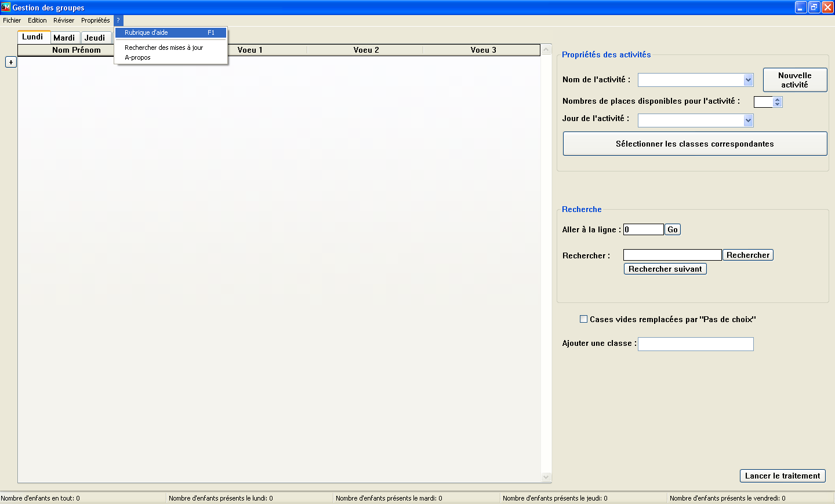This screenshot has width=835, height=504.
Task: Choose "Rechercher des mises à jour"
Action: (164, 48)
